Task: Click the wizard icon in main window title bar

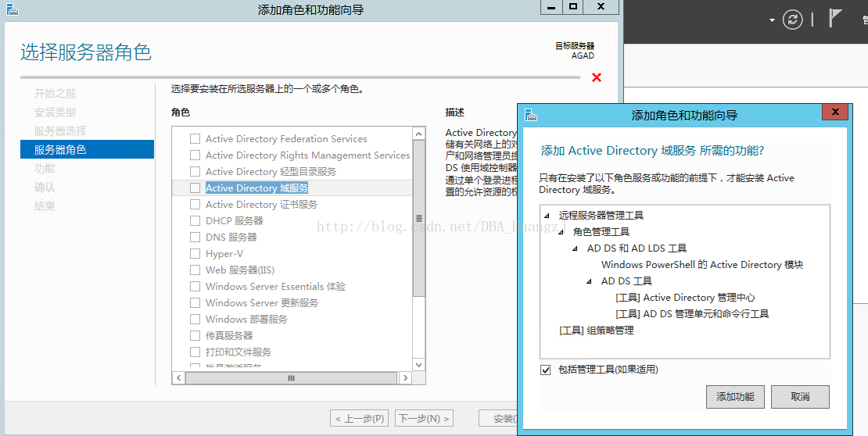Action: [13, 9]
